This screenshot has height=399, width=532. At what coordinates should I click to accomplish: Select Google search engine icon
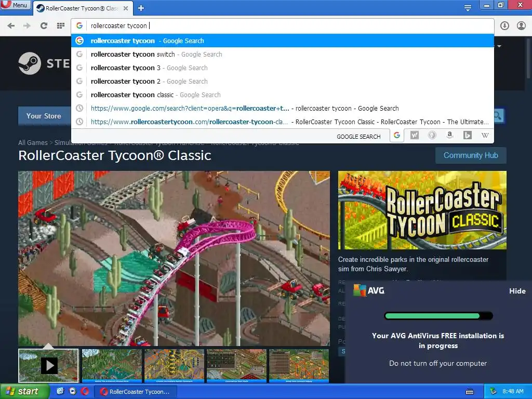point(396,136)
